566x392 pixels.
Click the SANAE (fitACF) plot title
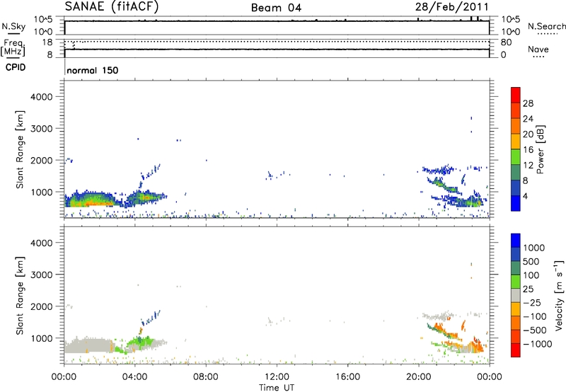(x=112, y=8)
